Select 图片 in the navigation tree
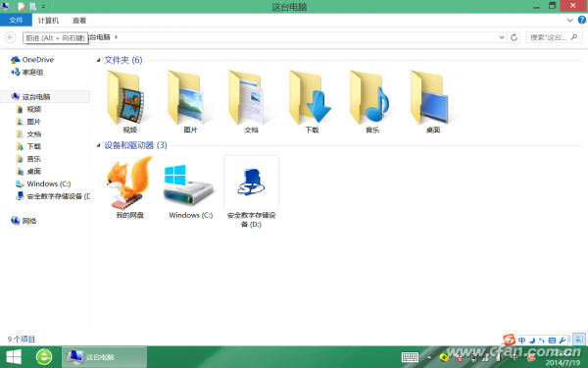Viewport: 588px width, 368px height. (28, 122)
